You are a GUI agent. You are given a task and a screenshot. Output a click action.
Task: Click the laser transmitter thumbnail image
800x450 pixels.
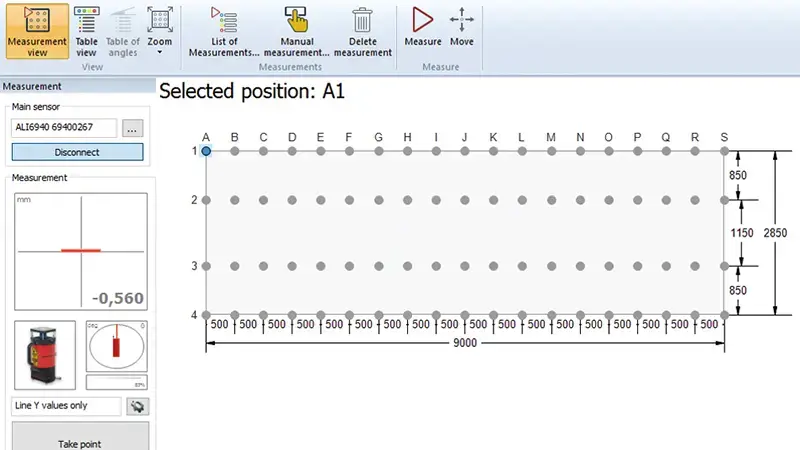coord(45,355)
